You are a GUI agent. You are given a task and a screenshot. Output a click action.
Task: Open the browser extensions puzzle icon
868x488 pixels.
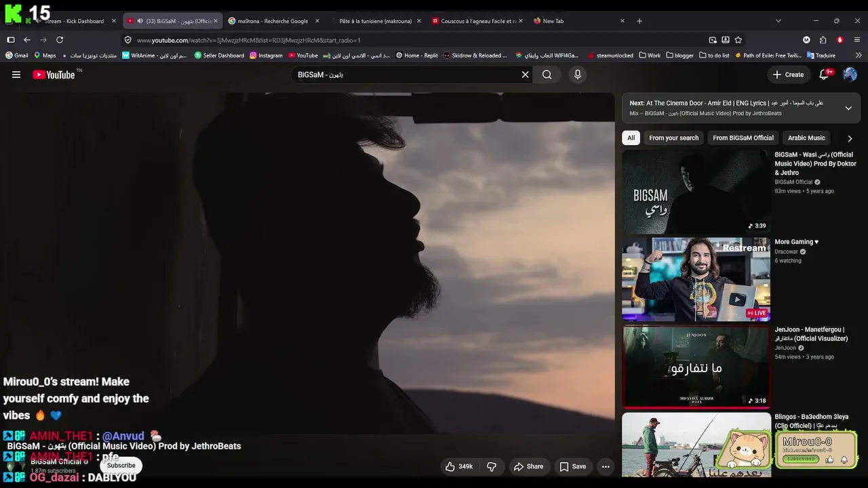823,40
